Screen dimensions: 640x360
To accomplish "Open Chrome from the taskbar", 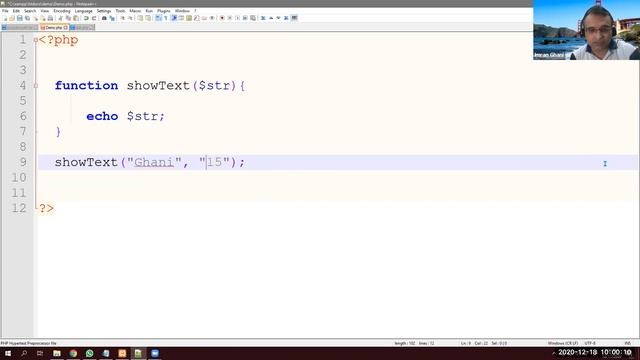I will click(73, 353).
